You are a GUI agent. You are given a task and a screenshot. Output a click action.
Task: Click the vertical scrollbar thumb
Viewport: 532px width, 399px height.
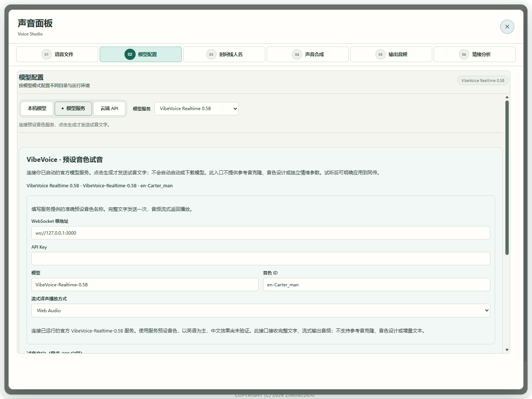point(507,178)
